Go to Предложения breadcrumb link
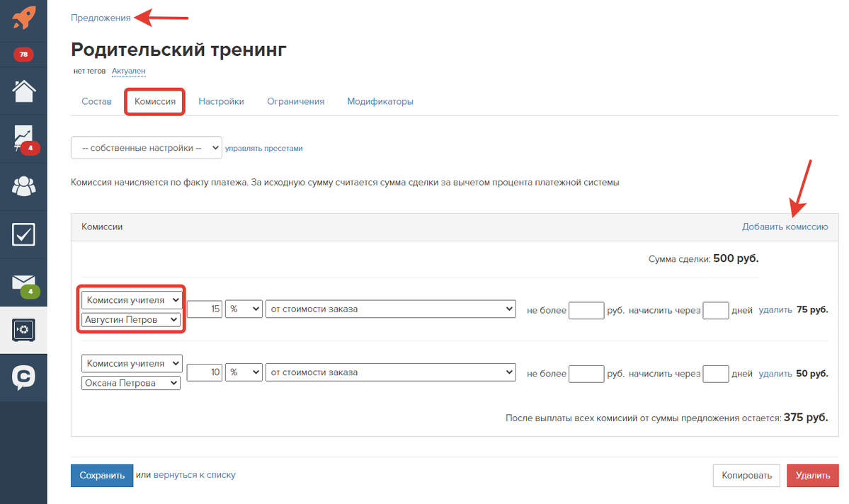 [x=101, y=18]
